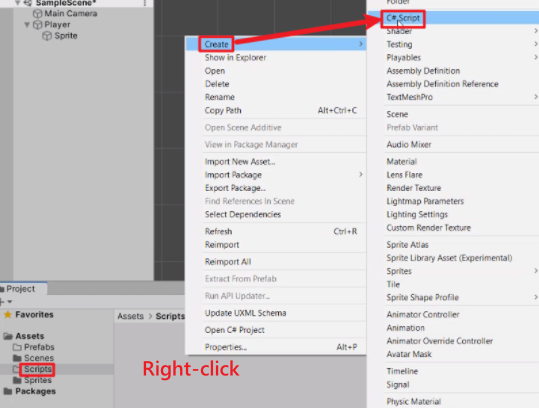Select Reimport menu entry
This screenshot has height=408, width=539.
click(x=222, y=245)
